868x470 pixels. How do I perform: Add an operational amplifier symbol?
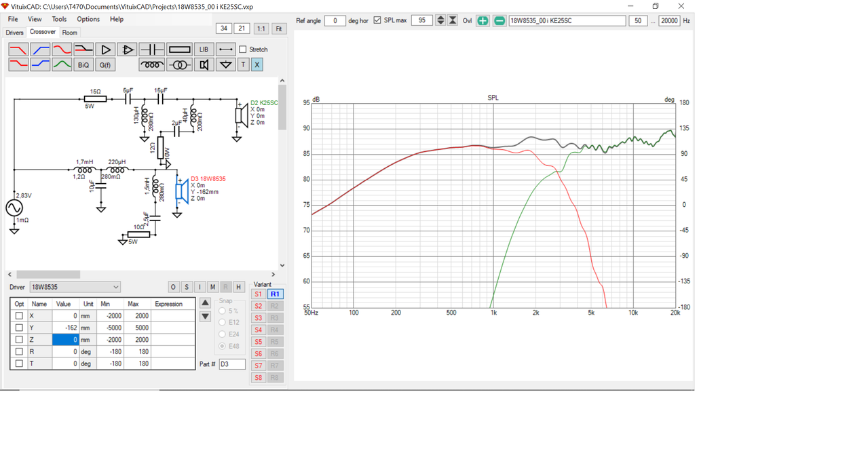[x=127, y=50]
